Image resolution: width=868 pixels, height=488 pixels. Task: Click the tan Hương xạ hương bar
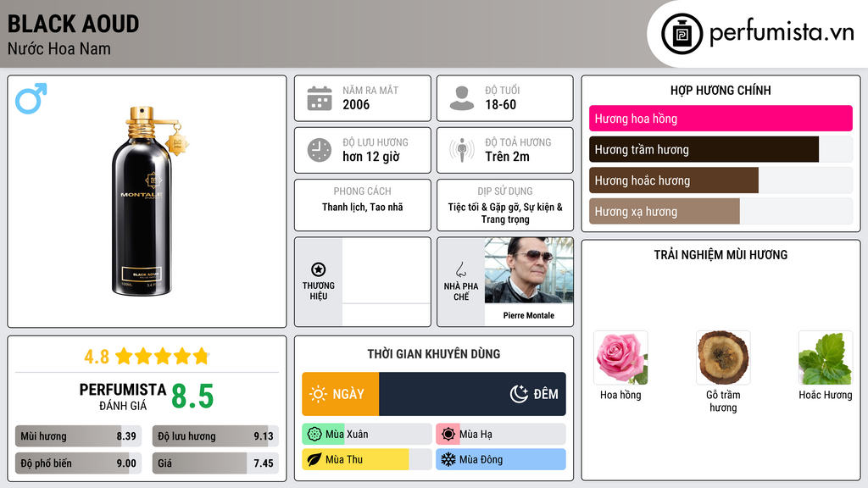coord(665,211)
